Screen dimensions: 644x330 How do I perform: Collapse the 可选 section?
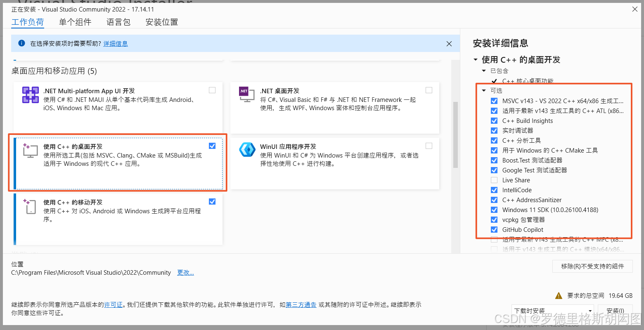point(484,90)
